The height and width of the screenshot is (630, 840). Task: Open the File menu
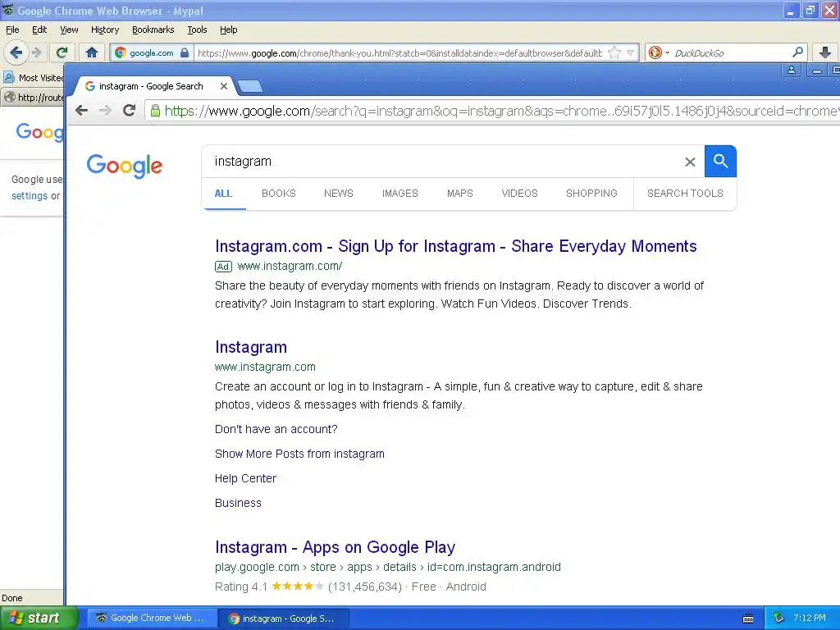tap(12, 30)
